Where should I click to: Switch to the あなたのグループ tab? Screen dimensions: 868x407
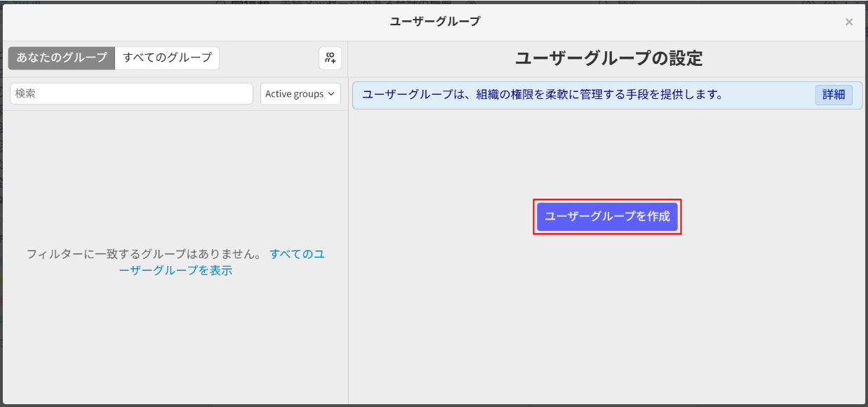pos(62,58)
